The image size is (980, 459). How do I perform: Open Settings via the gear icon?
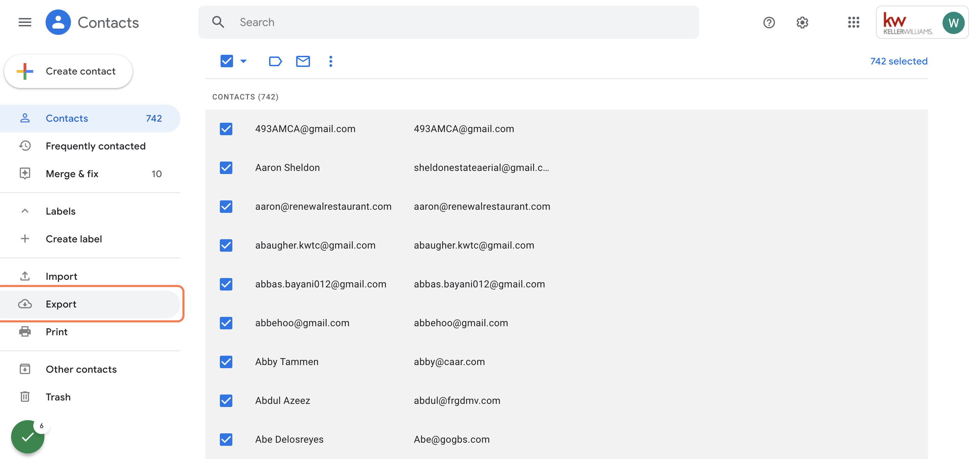[802, 23]
